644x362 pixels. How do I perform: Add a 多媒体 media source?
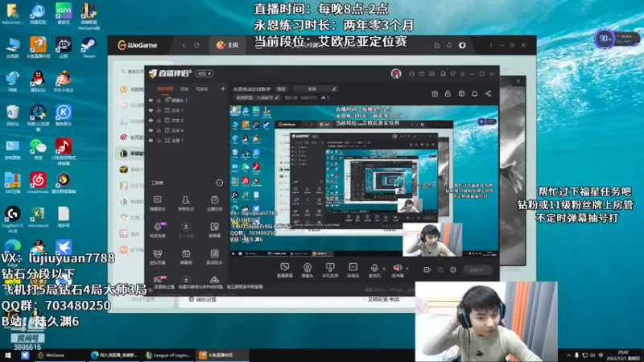point(353,270)
